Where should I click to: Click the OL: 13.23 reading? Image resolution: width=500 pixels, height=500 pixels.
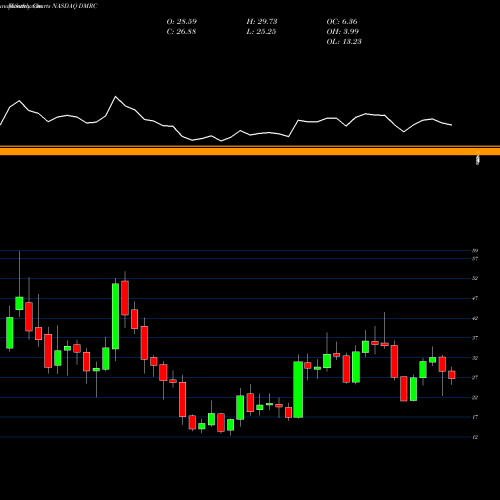[344, 42]
